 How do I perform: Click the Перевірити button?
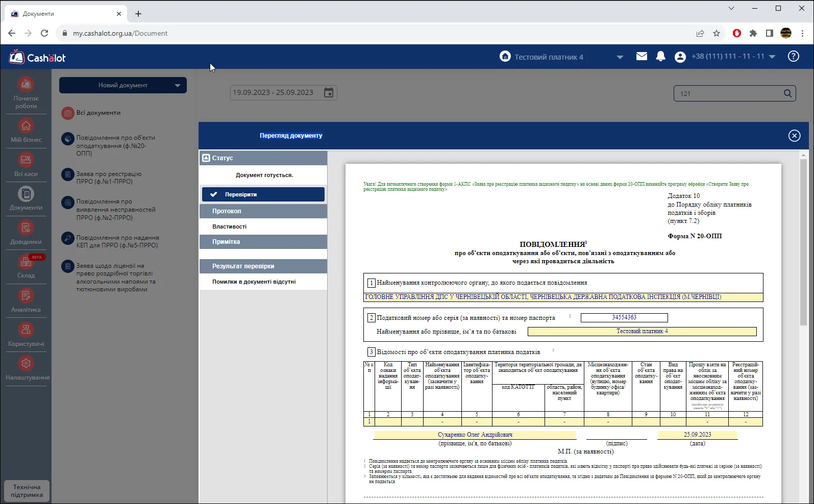pos(263,194)
